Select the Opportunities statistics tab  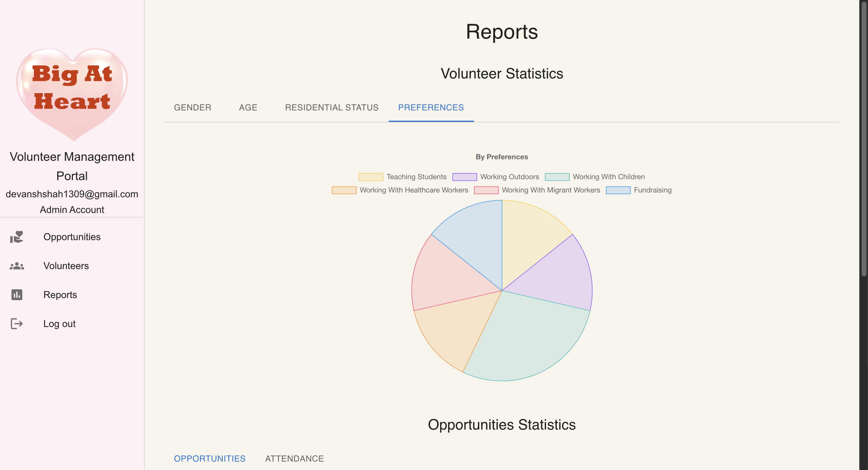pyautogui.click(x=210, y=459)
